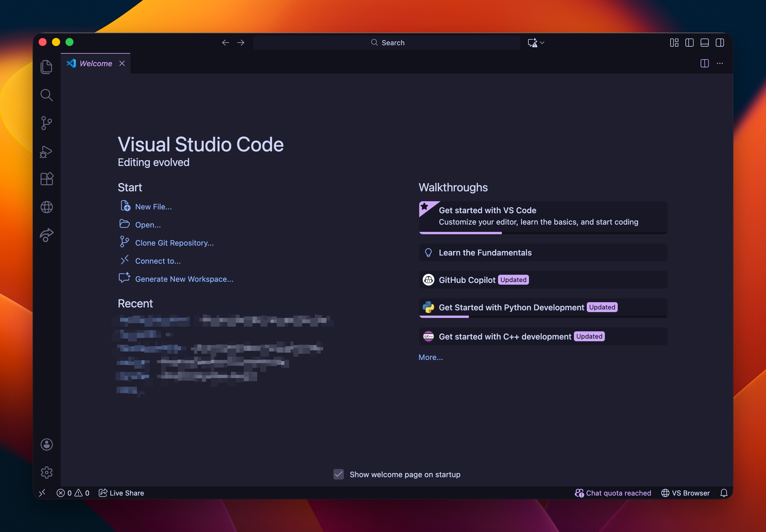
Task: Toggle the bottom panel layout button
Action: pos(704,43)
